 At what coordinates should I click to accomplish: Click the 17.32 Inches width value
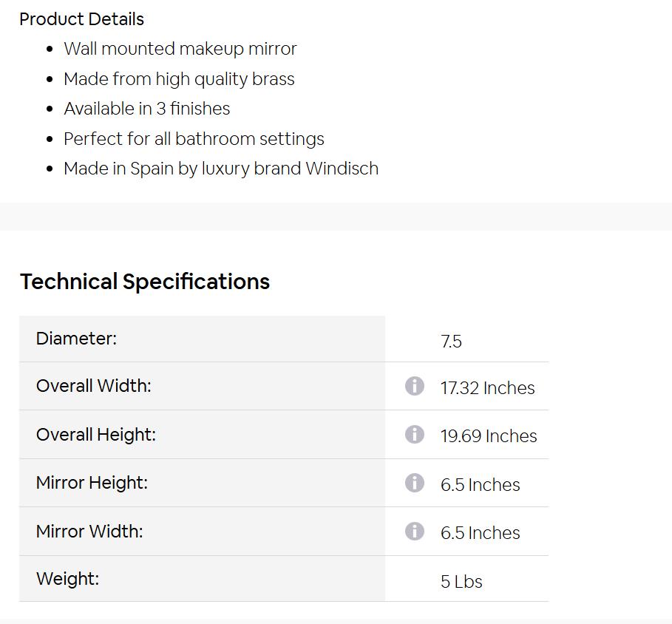point(487,388)
